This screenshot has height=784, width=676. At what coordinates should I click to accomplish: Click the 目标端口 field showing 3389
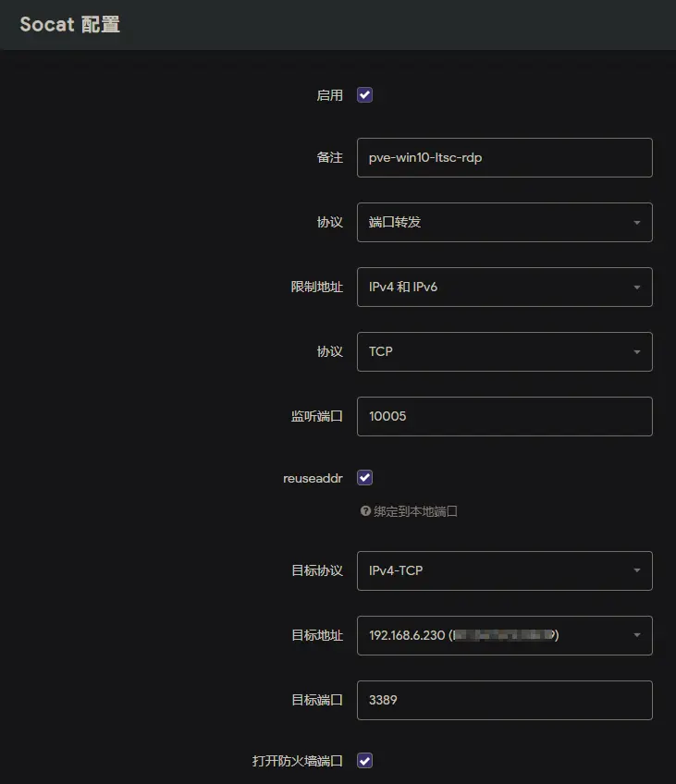click(504, 700)
